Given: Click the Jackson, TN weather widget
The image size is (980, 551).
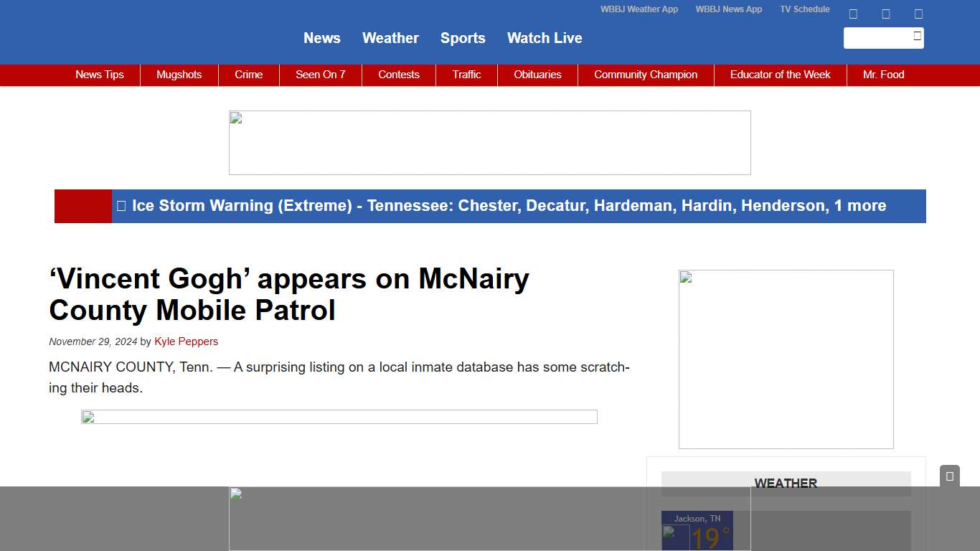Looking at the screenshot, I should 697,531.
